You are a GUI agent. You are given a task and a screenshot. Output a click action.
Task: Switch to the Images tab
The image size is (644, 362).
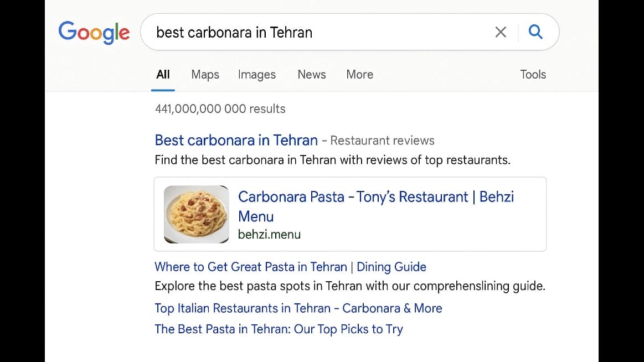coord(257,75)
